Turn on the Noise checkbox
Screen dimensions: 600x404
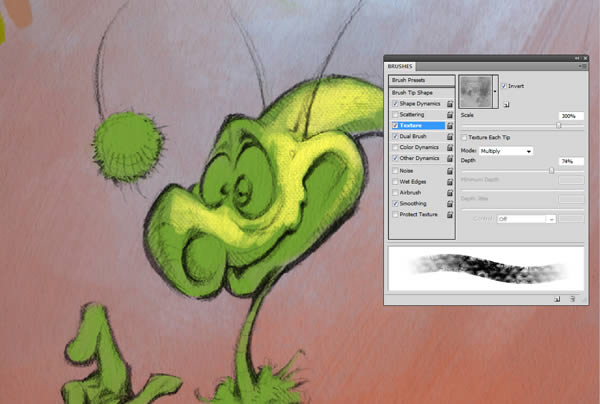pyautogui.click(x=395, y=171)
